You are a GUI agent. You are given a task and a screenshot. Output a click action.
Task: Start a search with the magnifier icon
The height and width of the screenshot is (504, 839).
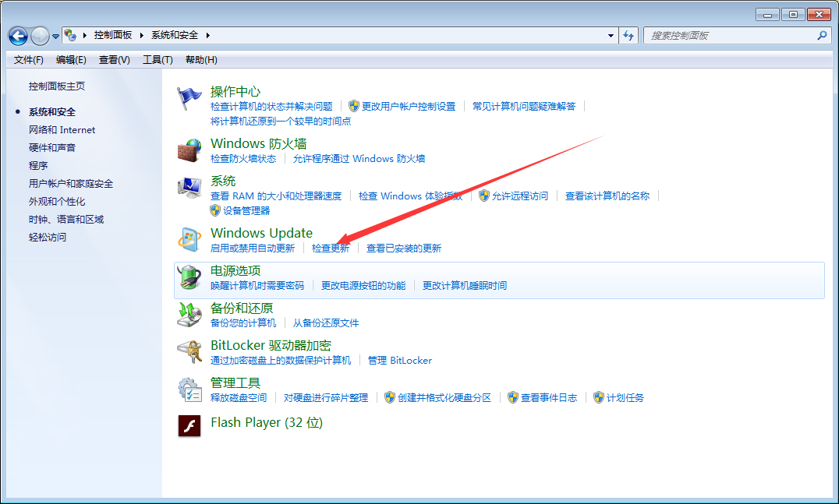pos(822,35)
